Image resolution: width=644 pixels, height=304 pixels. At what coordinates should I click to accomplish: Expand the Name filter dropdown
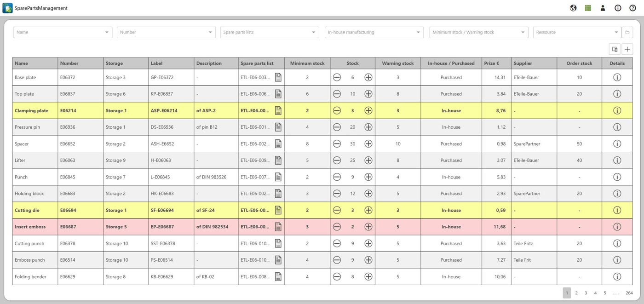click(107, 32)
